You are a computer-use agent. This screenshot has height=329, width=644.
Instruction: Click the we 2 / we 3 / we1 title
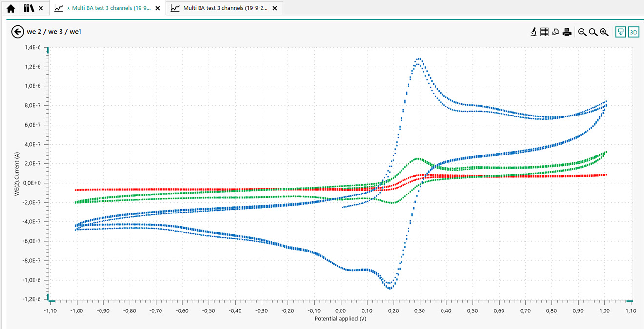point(53,32)
